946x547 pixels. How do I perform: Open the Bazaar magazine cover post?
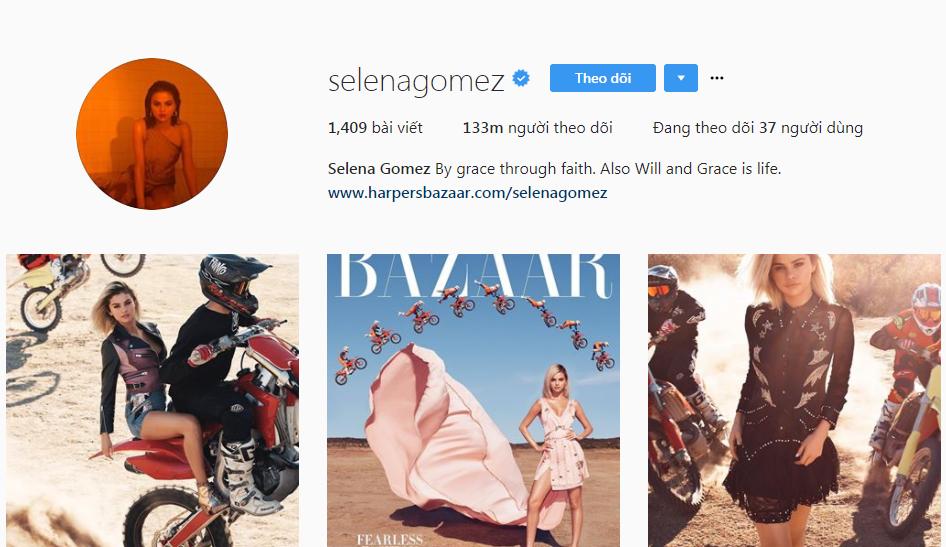474,400
